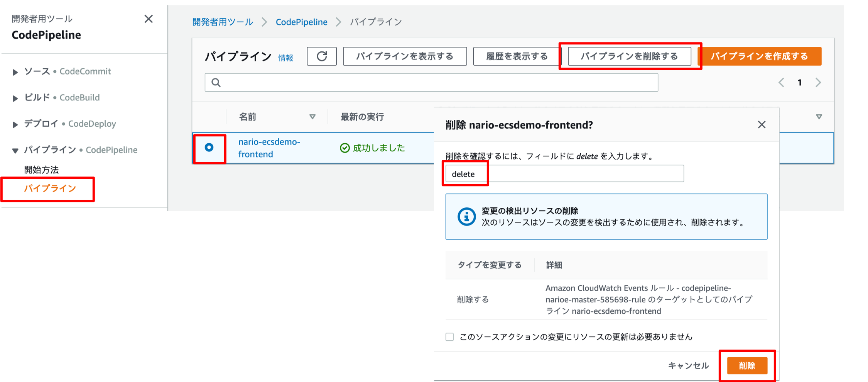The height and width of the screenshot is (382, 868).
Task: Click 履歴を表示する button
Action: pyautogui.click(x=517, y=56)
